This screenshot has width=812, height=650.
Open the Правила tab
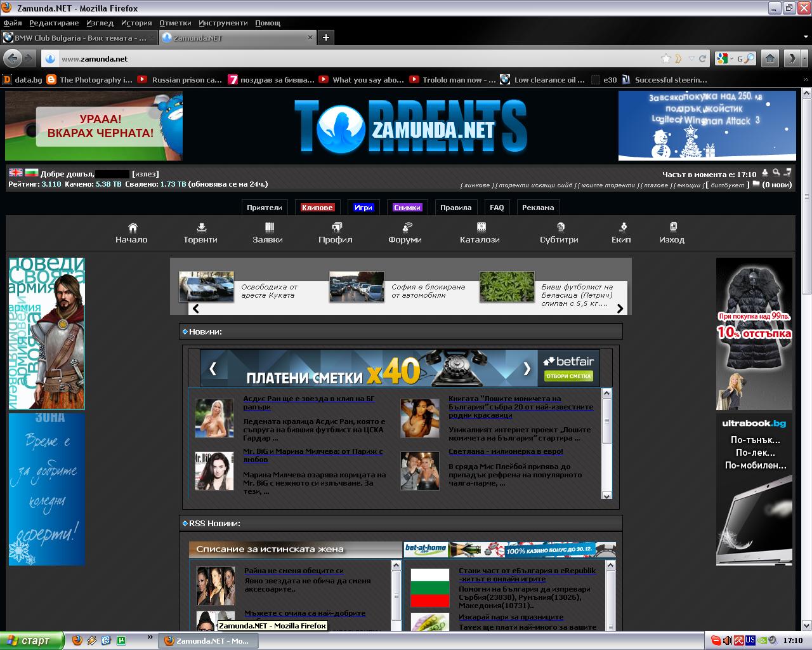(x=456, y=208)
